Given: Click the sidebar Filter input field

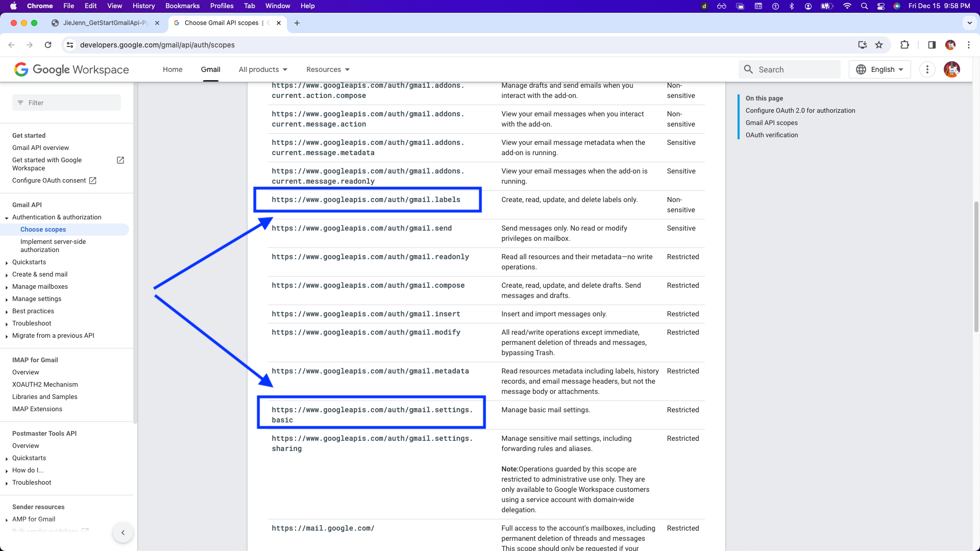Looking at the screenshot, I should [x=66, y=103].
